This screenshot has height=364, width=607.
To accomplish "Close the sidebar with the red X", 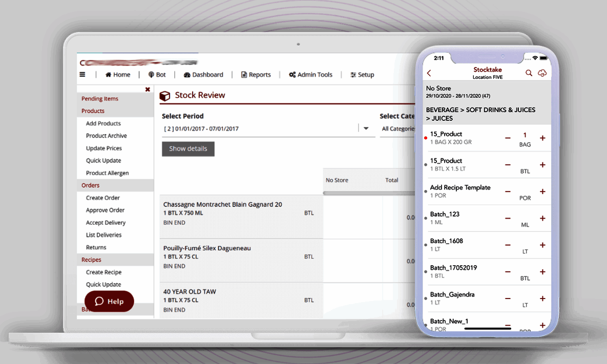I will [x=148, y=89].
